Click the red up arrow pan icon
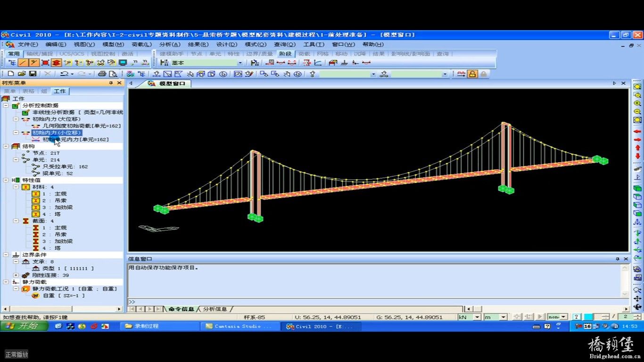 click(x=637, y=148)
